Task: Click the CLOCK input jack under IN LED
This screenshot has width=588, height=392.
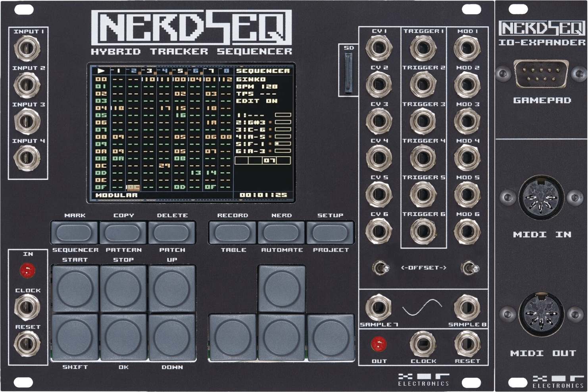Action: pyautogui.click(x=27, y=307)
